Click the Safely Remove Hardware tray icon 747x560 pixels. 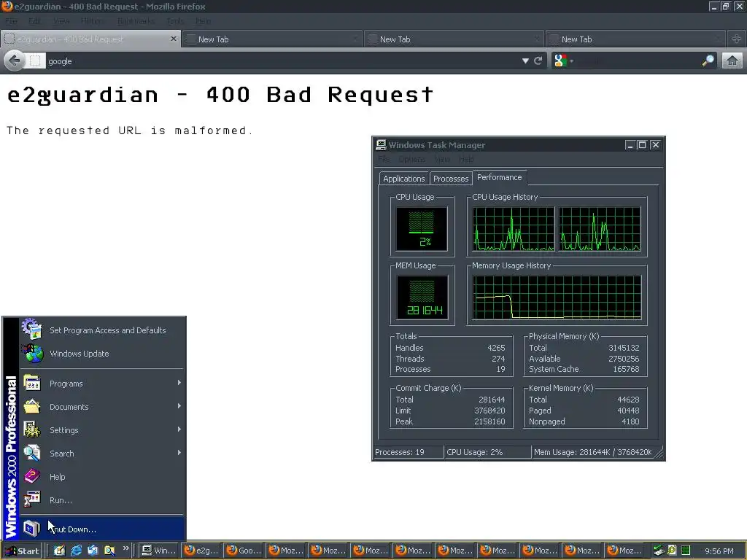(659, 551)
